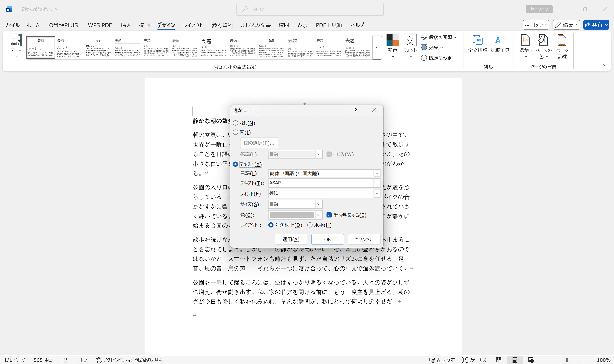The width and height of the screenshot is (614, 364).
Task: Click 適用 to apply the watermark
Action: 291,239
